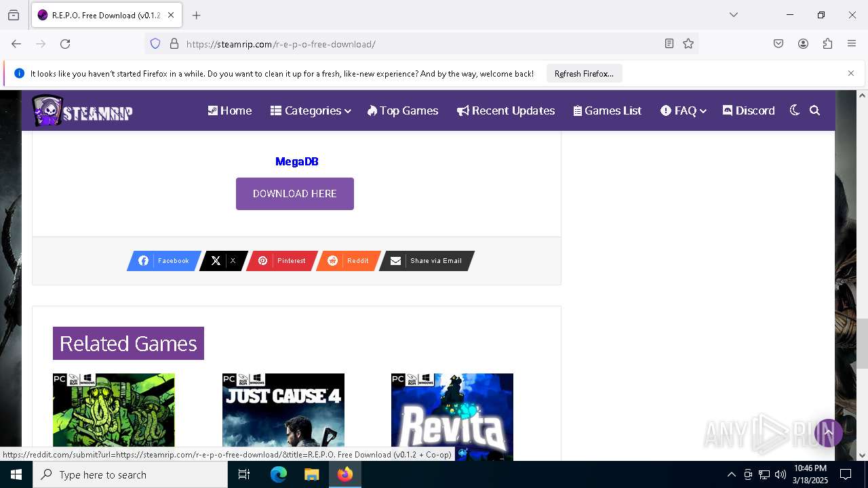Viewport: 868px width, 488px height.
Task: Click the address bar URL field
Action: (420, 44)
